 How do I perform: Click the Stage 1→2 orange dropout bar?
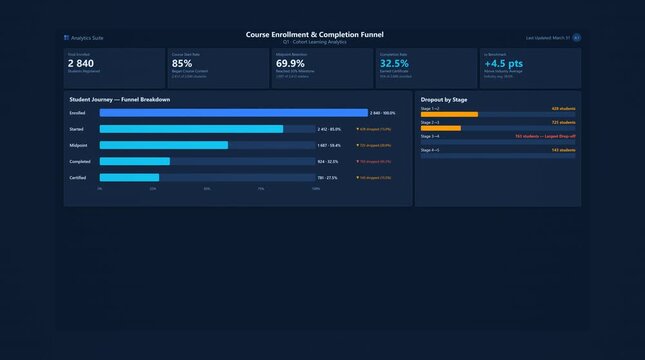pos(449,114)
